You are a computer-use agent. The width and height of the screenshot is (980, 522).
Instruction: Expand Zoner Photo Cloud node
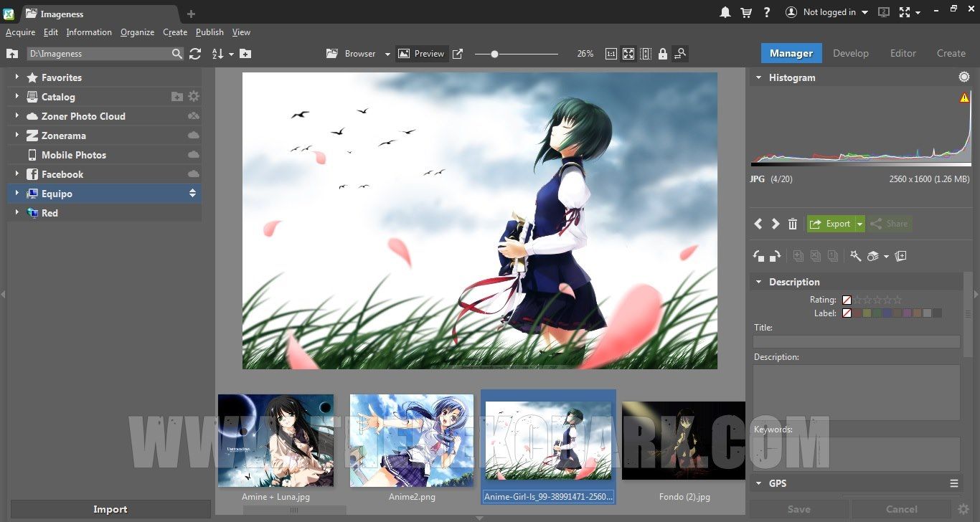17,115
